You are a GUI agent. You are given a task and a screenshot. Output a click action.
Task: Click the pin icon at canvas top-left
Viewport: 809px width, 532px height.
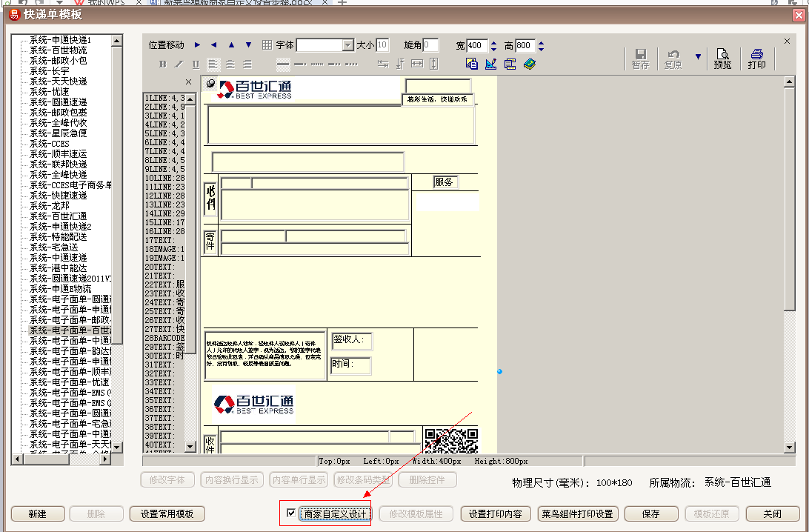[x=210, y=83]
